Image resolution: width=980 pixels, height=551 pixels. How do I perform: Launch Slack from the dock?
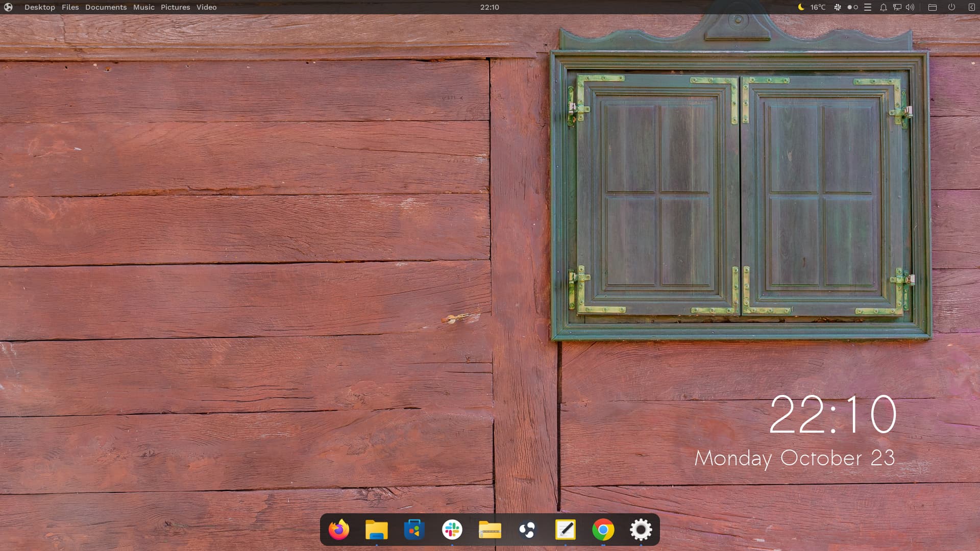tap(452, 530)
